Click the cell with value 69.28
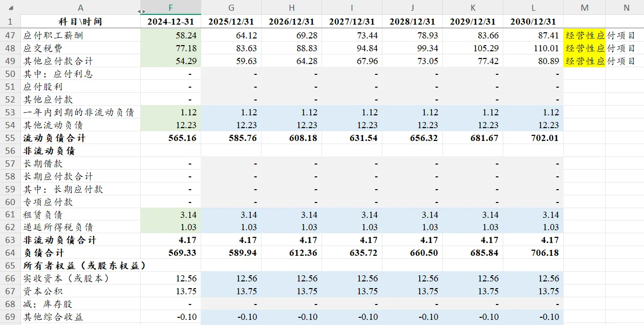644x325 pixels. point(291,35)
